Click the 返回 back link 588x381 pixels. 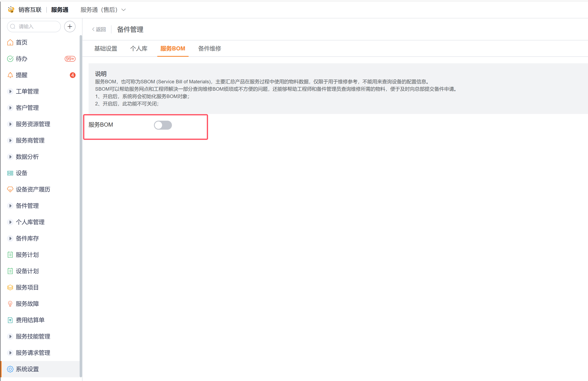pyautogui.click(x=99, y=29)
